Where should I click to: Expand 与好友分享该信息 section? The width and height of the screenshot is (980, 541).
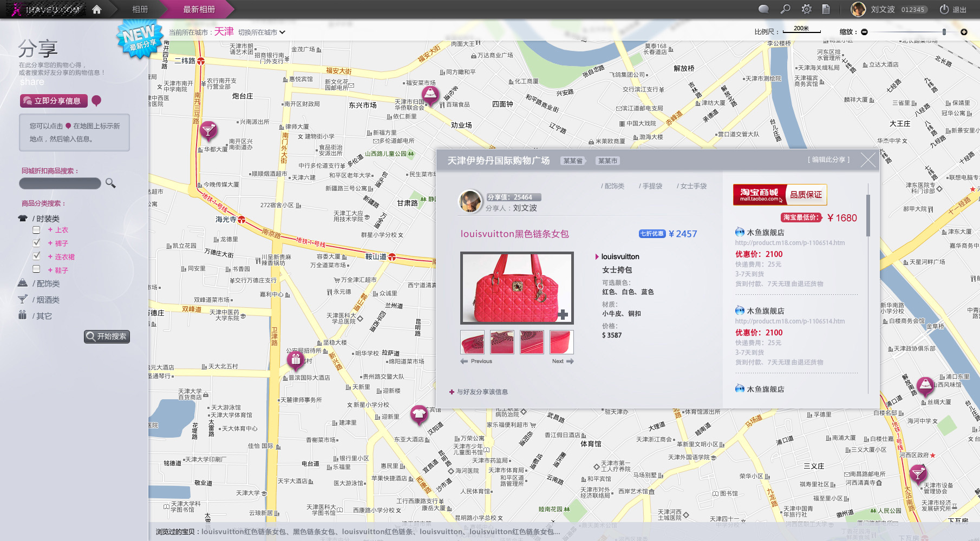click(479, 392)
